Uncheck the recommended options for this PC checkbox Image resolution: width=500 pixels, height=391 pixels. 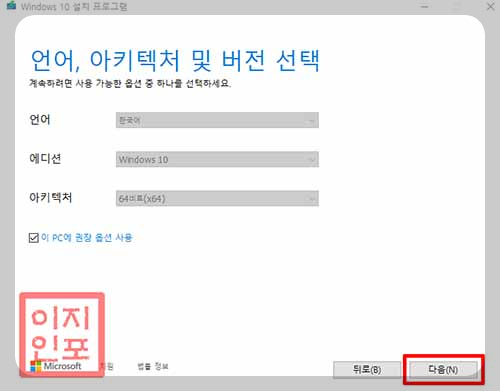coord(34,238)
